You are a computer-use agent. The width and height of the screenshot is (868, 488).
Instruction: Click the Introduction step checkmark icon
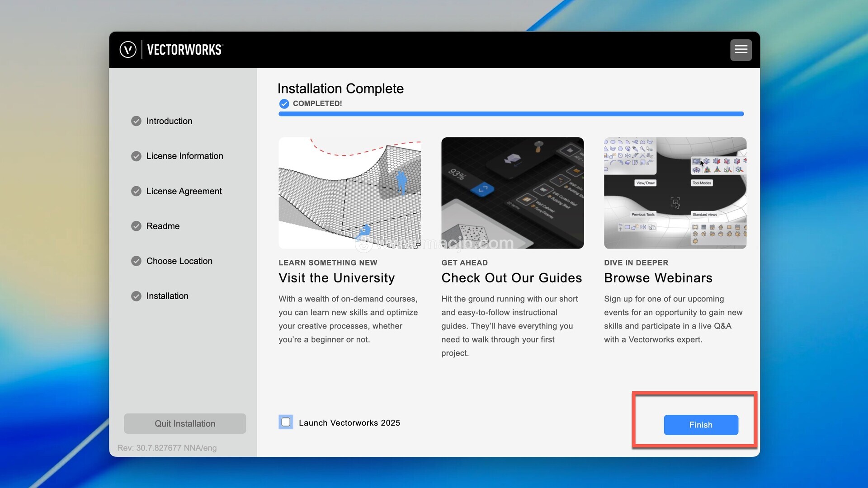click(x=136, y=121)
